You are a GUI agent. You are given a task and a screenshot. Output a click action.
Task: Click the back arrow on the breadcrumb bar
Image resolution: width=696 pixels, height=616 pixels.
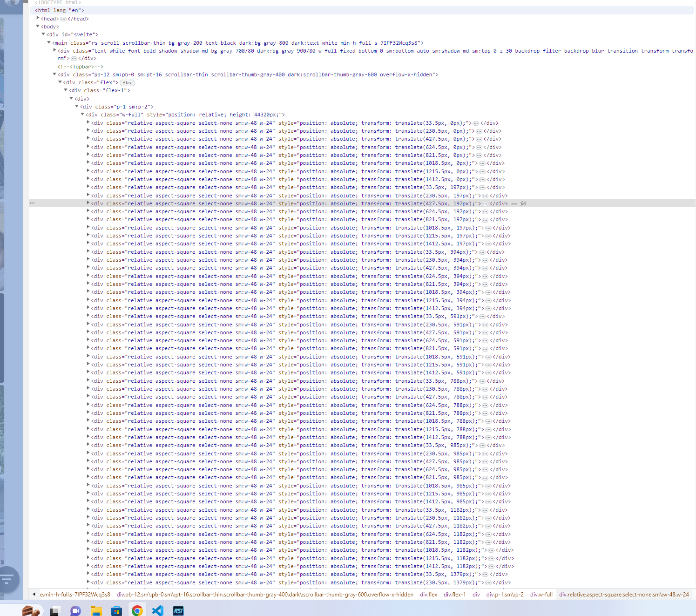(34, 595)
